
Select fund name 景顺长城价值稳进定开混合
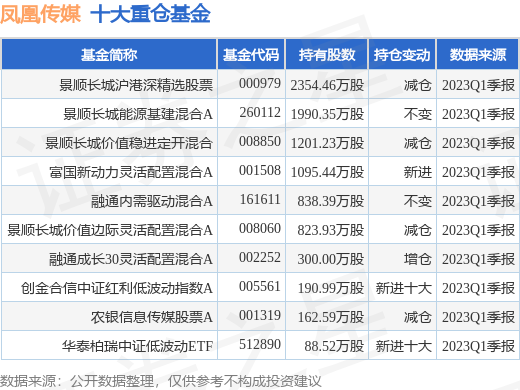[x=129, y=143]
